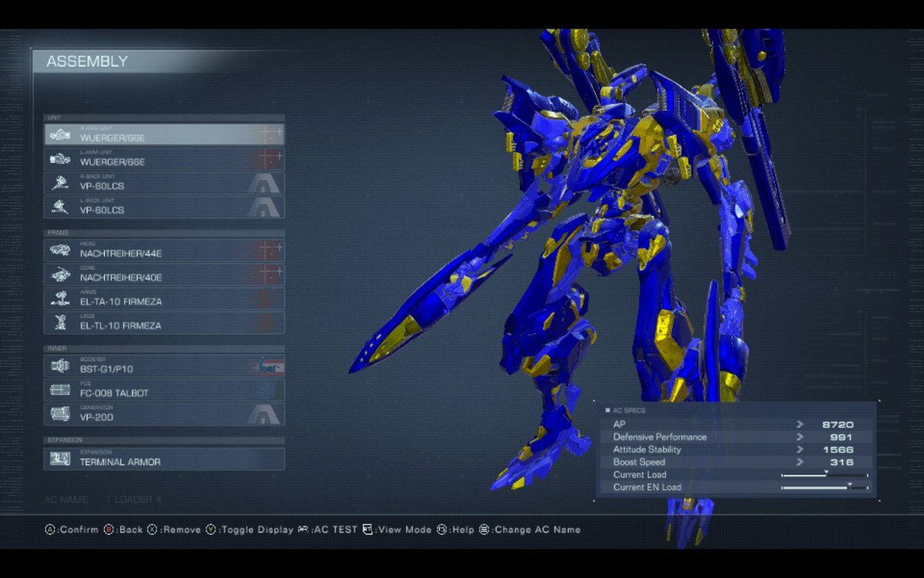The width and height of the screenshot is (924, 578).
Task: Open the FCS FC-008 TALBOT slot
Action: pyautogui.click(x=164, y=389)
